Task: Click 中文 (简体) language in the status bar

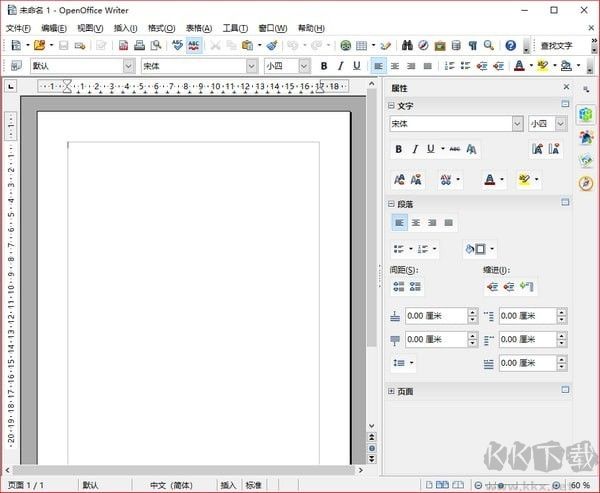Action: pyautogui.click(x=172, y=485)
